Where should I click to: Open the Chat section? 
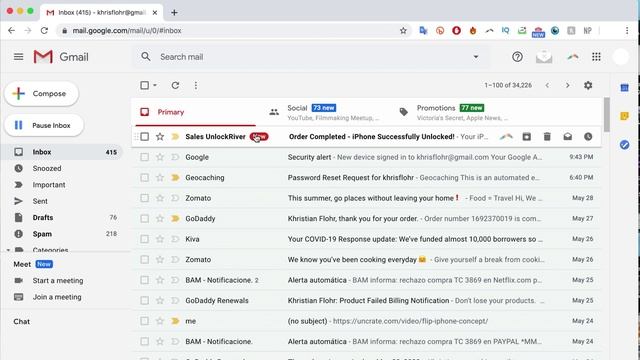click(x=21, y=322)
